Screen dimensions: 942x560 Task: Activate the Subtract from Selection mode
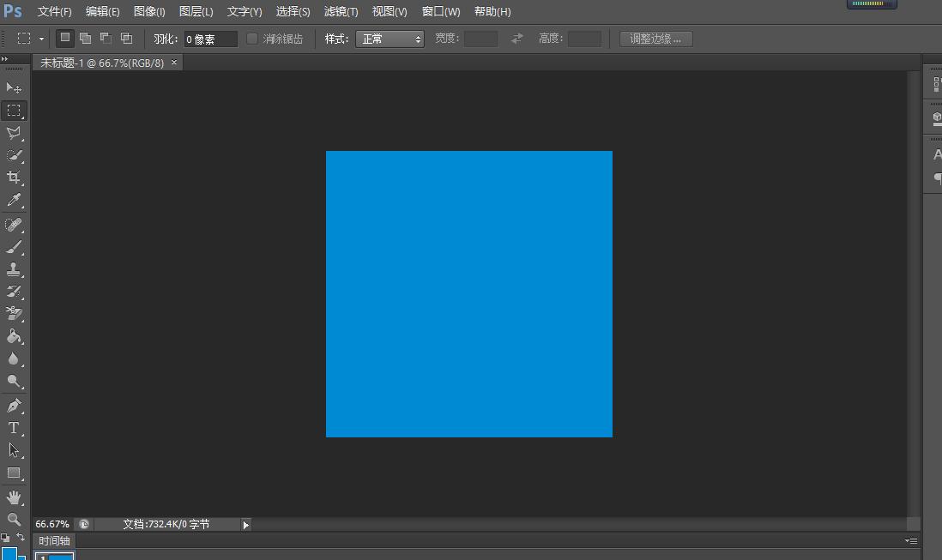tap(105, 38)
